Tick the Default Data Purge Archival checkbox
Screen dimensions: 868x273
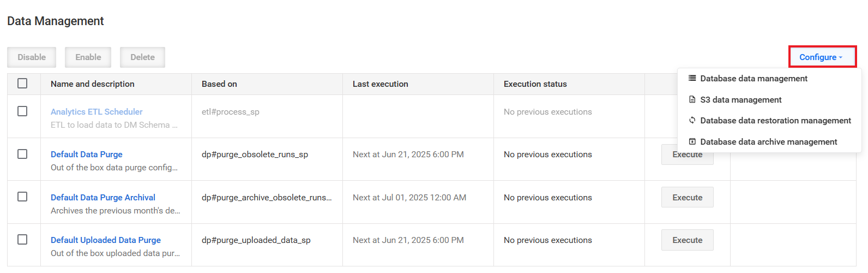point(22,197)
